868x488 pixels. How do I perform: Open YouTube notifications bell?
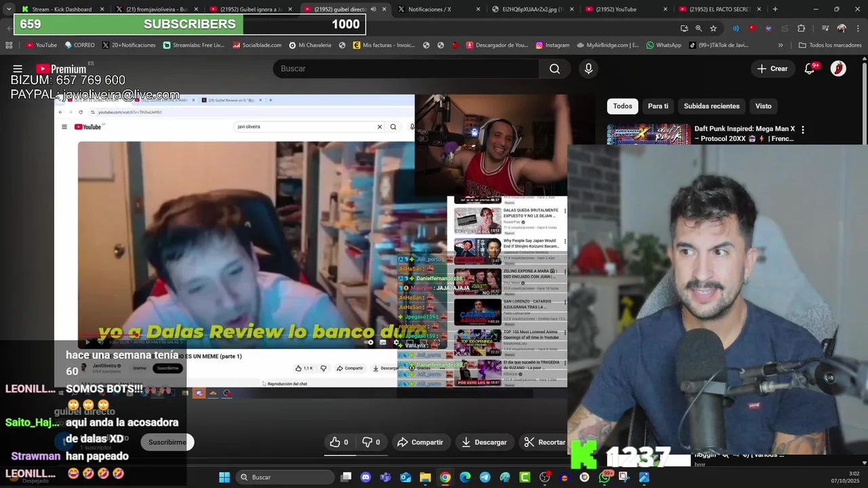810,68
